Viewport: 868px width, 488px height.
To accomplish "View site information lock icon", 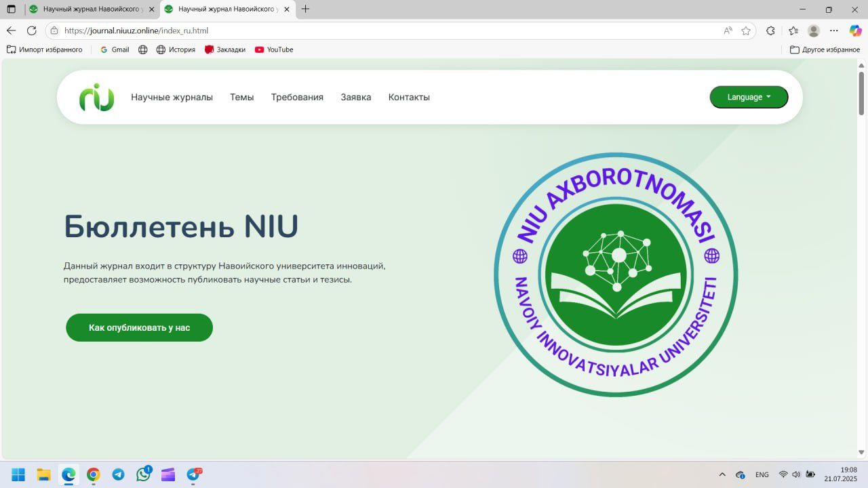I will click(x=54, y=30).
